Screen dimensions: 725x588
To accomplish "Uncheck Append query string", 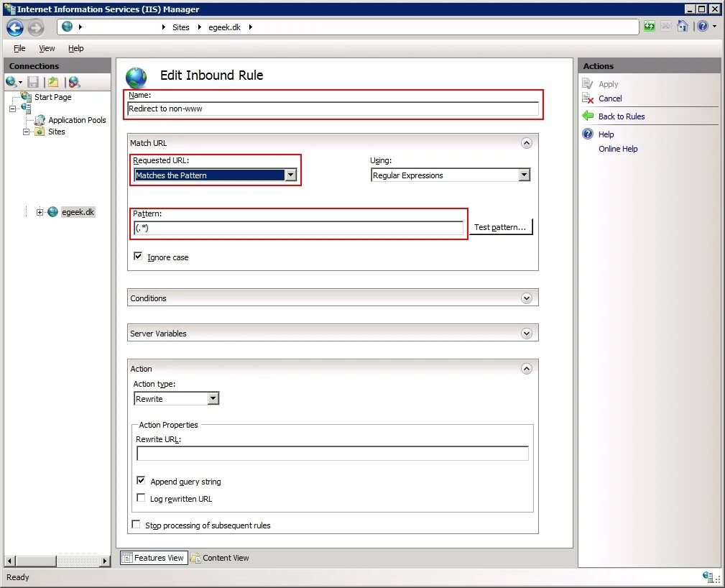I will point(141,481).
